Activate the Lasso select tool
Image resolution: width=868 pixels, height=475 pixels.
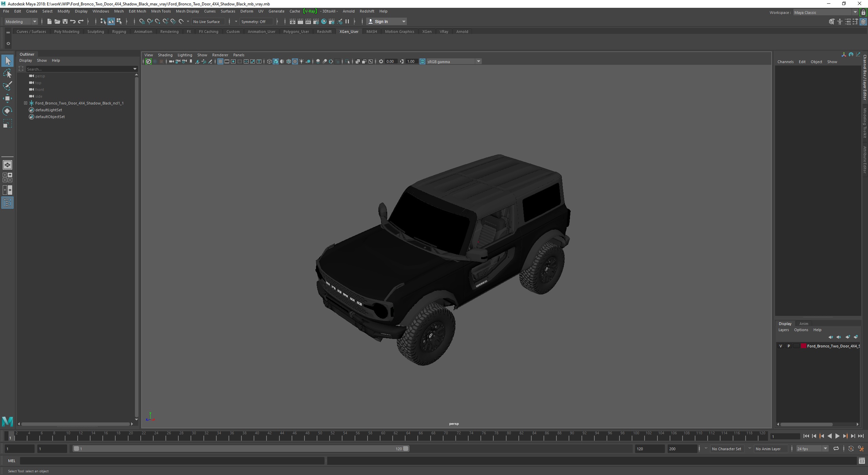pos(7,73)
